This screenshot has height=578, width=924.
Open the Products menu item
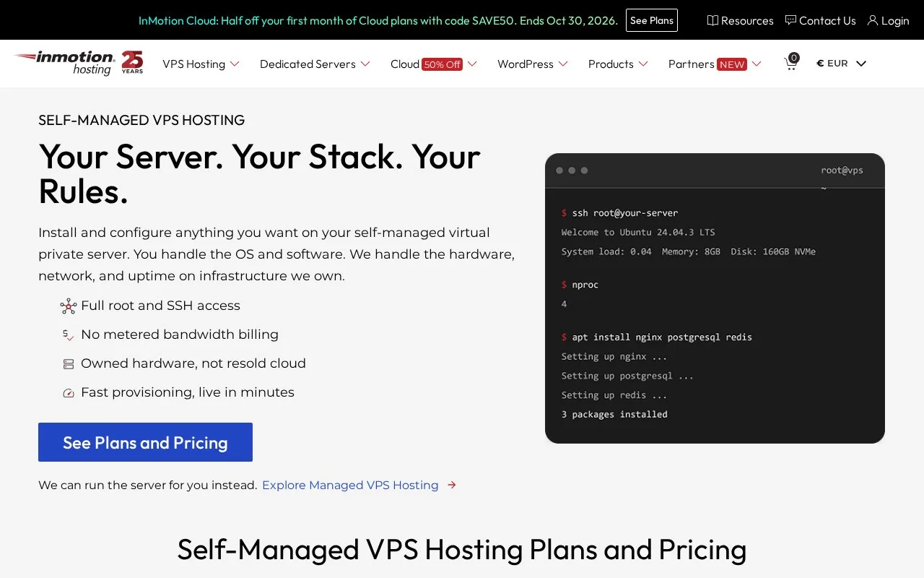(611, 64)
